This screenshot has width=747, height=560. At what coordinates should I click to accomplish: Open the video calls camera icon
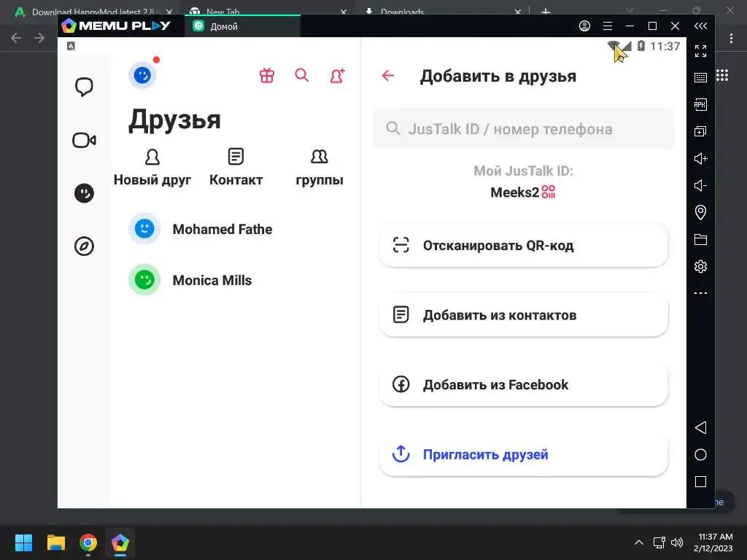click(x=84, y=140)
